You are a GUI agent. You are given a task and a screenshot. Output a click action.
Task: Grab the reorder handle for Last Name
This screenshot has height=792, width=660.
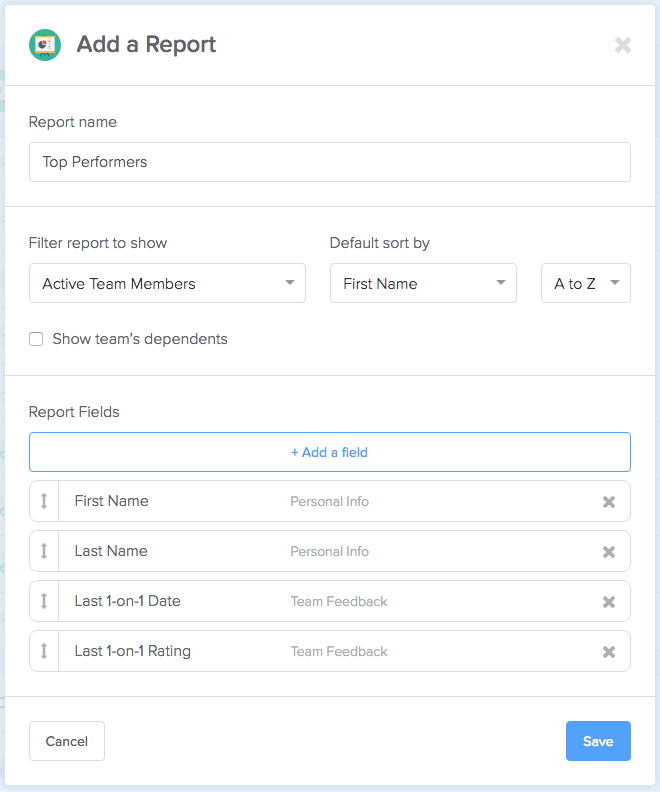[44, 551]
